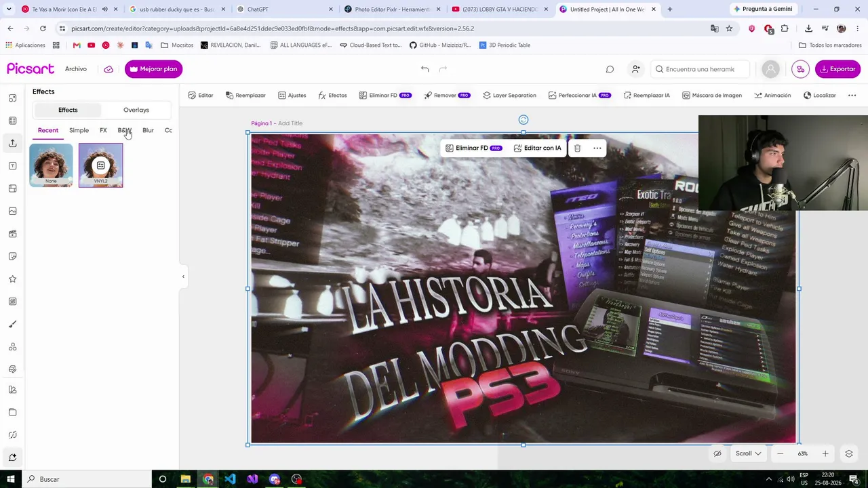The image size is (868, 488).
Task: Click the Picsart logo
Action: [31, 69]
